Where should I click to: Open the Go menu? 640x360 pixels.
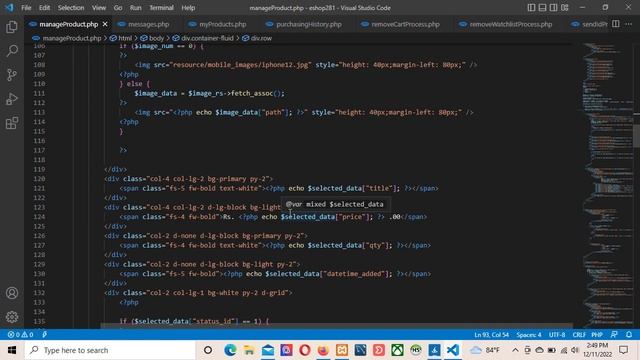coord(118,8)
